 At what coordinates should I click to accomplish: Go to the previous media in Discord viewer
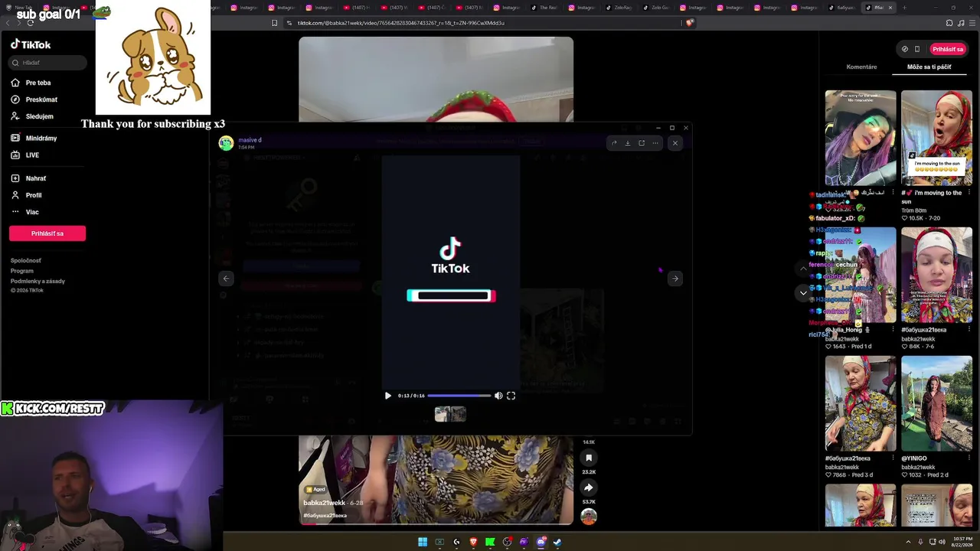click(226, 279)
